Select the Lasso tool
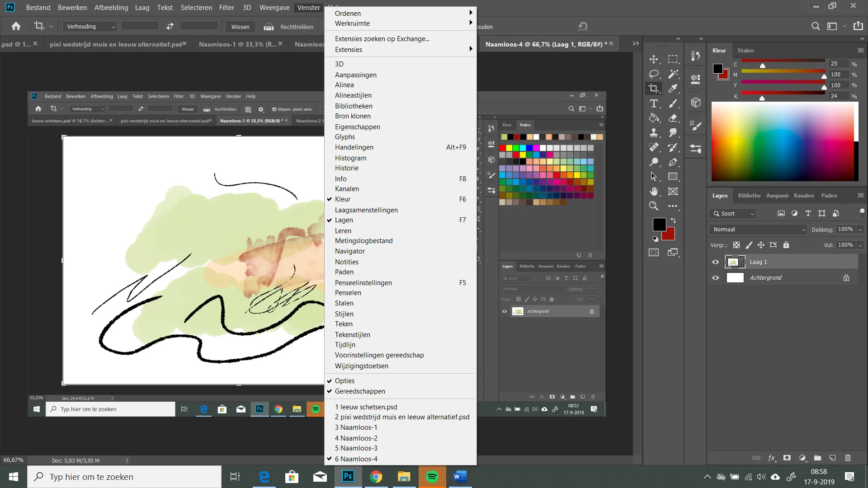The image size is (868, 488). click(x=654, y=74)
